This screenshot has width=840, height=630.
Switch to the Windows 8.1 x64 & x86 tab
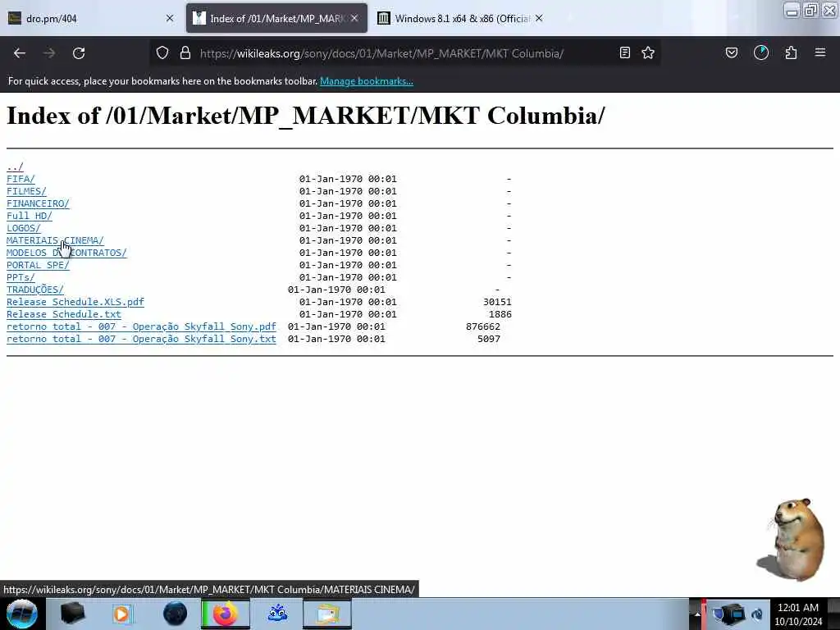(x=461, y=18)
